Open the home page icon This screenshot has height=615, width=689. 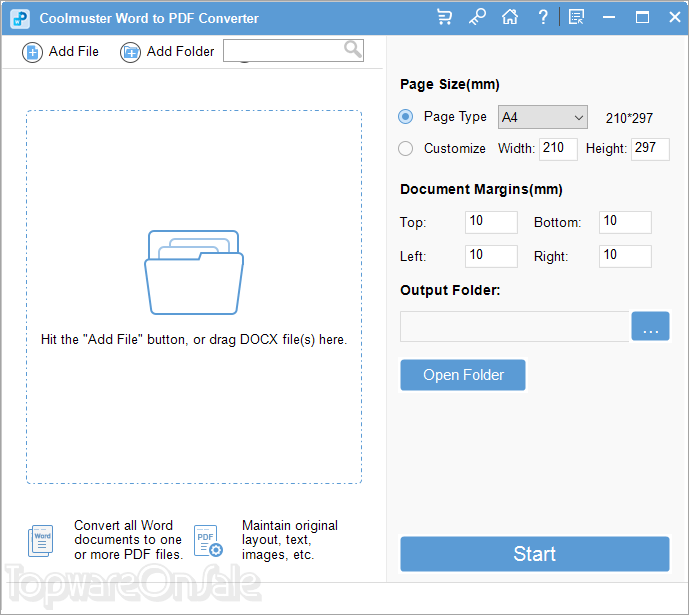[x=510, y=18]
